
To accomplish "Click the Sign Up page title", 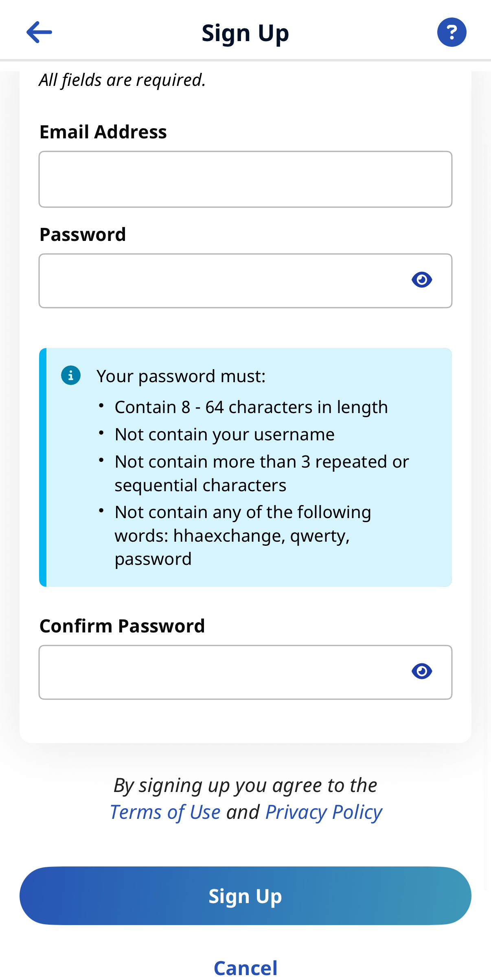I will pos(245,33).
